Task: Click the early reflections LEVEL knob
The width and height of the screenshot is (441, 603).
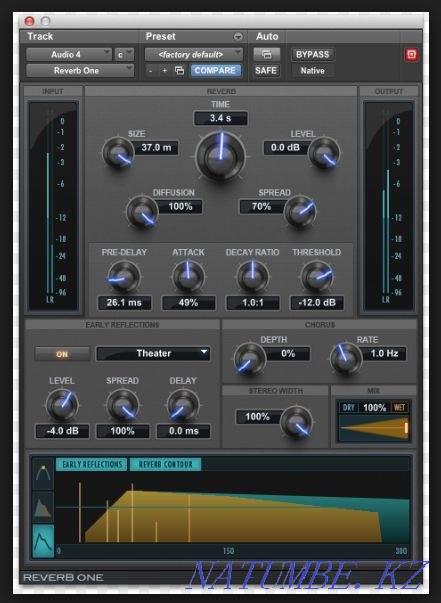Action: tap(62, 405)
